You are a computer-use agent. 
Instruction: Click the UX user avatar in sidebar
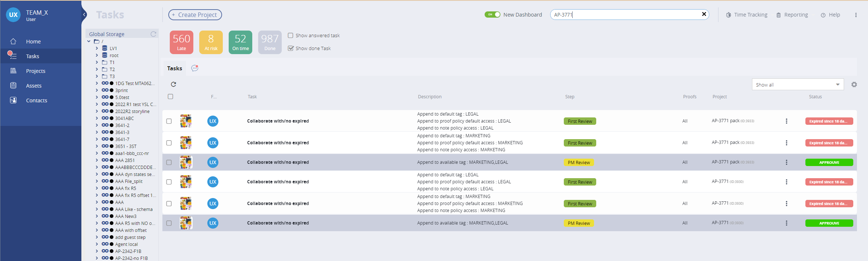[13, 15]
